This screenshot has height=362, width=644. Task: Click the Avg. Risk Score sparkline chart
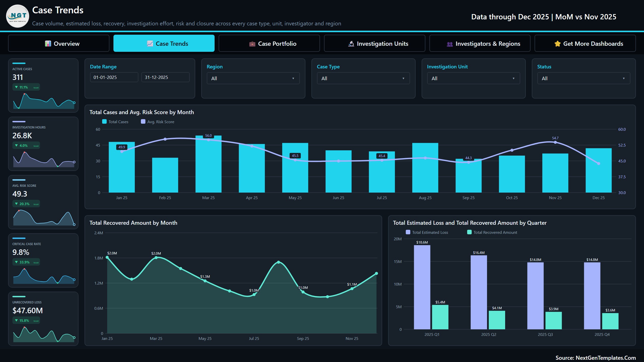click(44, 218)
